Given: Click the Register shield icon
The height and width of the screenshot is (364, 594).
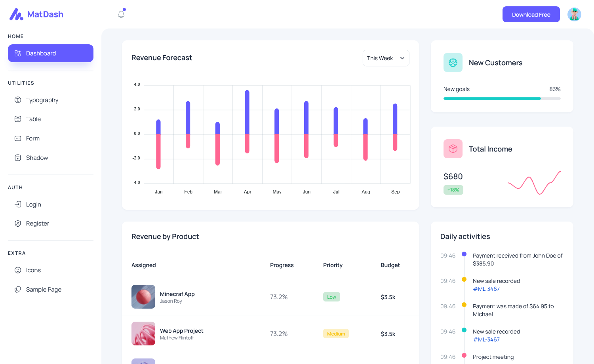Looking at the screenshot, I should pyautogui.click(x=18, y=224).
